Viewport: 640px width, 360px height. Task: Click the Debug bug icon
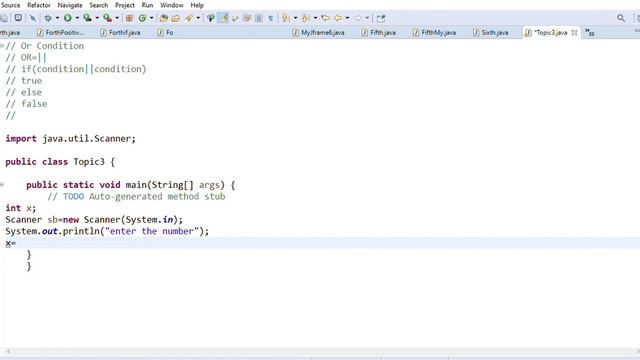coord(48,18)
